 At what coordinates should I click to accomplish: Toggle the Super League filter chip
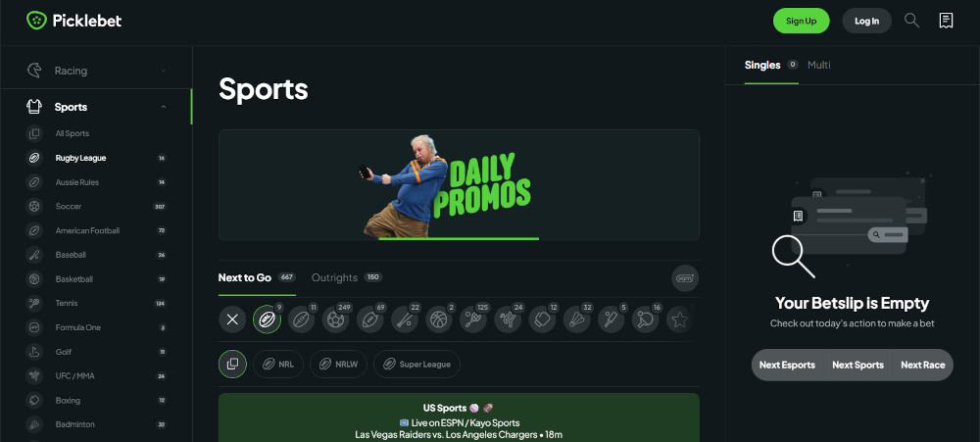click(x=416, y=364)
